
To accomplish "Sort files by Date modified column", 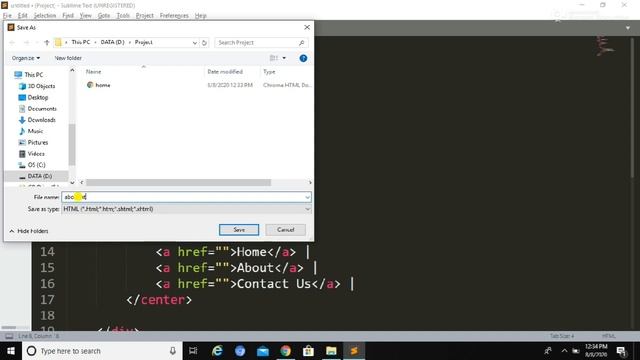I will click(x=225, y=71).
